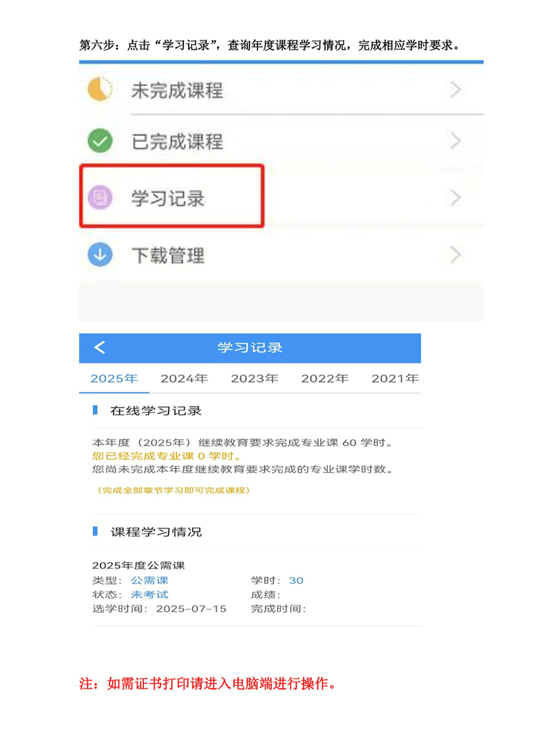
Task: Expand the 已完成课程 row chevron
Action: (x=456, y=141)
